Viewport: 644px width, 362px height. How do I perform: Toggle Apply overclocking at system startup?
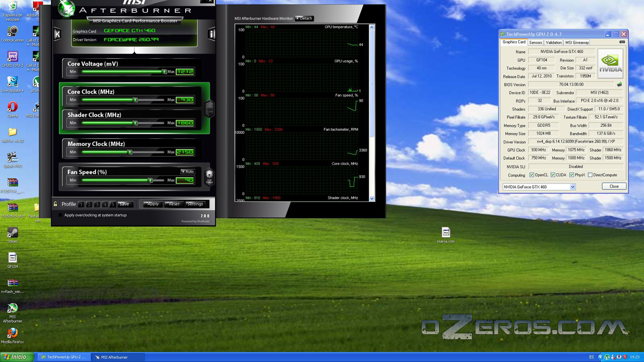tap(61, 215)
